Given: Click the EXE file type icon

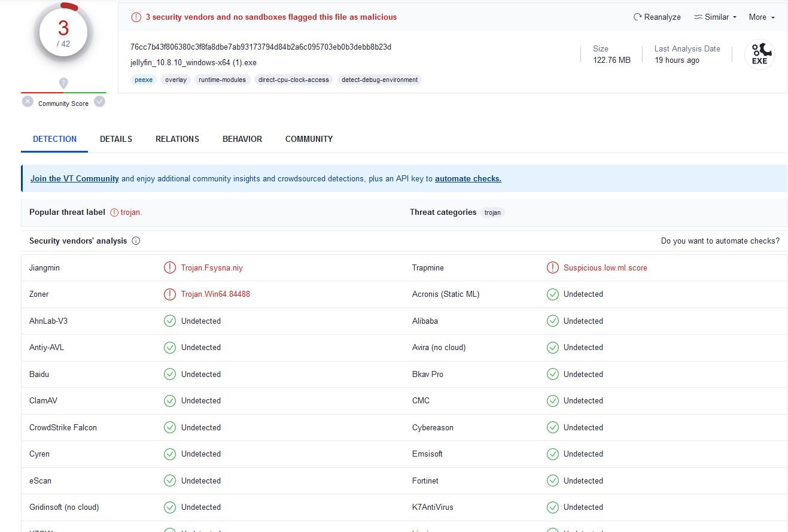Looking at the screenshot, I should [759, 54].
